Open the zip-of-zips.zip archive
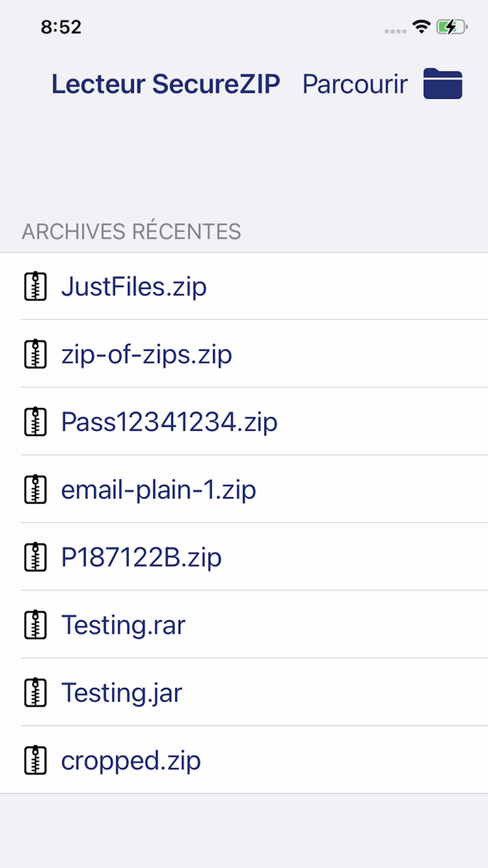The width and height of the screenshot is (488, 868). [146, 354]
